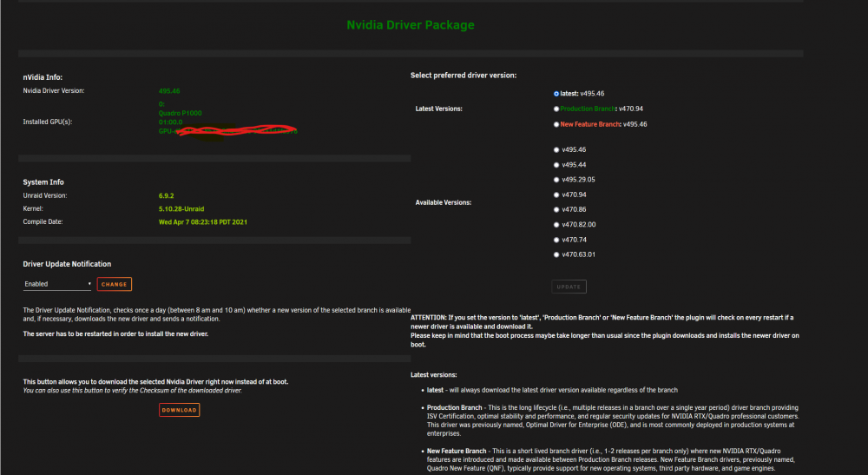Select driver version v470.86
The image size is (868, 475).
(556, 210)
